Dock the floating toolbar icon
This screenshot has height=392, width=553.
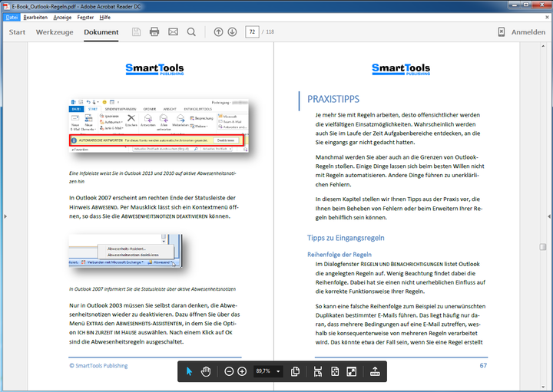(375, 371)
